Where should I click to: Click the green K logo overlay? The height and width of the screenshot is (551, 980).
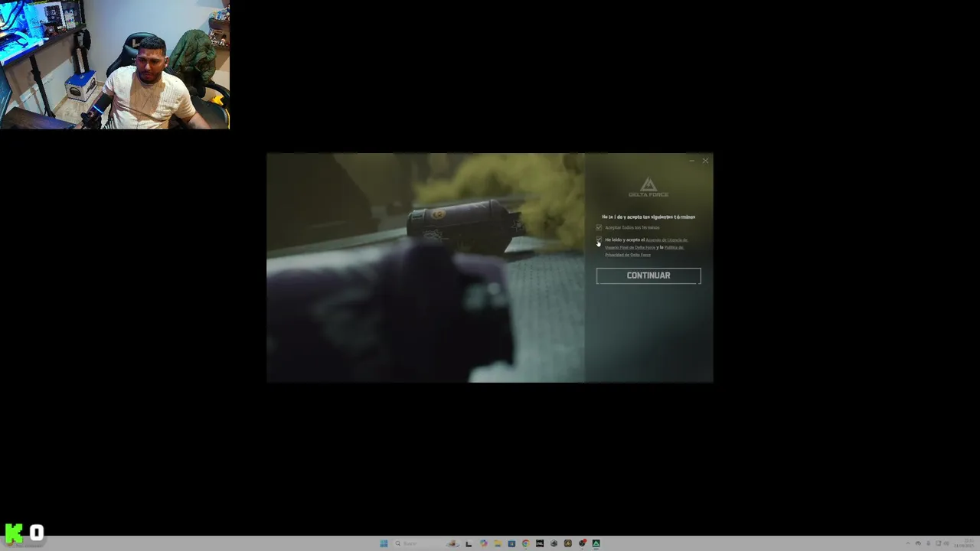click(14, 533)
